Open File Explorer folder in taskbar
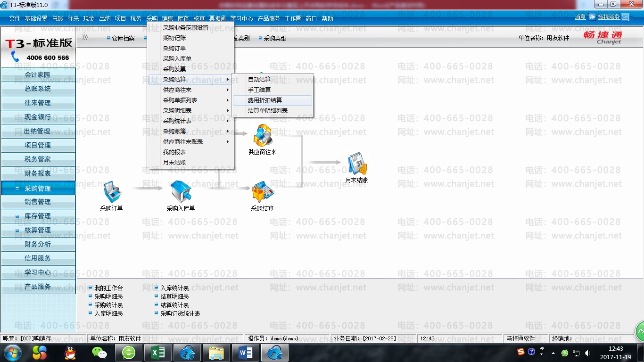This screenshot has height=362, width=644. (216, 353)
